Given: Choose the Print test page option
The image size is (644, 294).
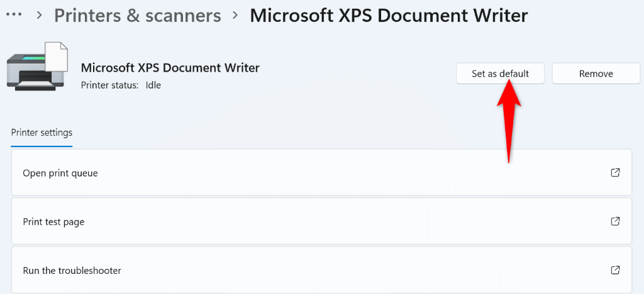Looking at the screenshot, I should coord(321,221).
